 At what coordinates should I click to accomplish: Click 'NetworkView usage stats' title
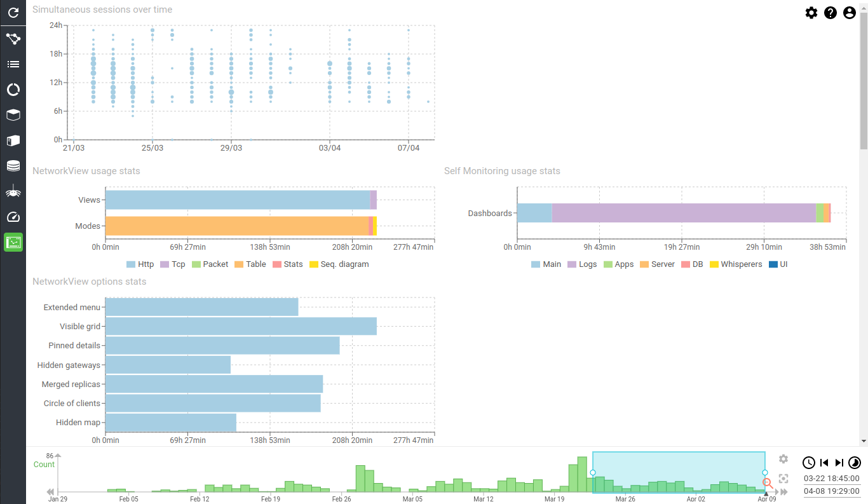86,171
